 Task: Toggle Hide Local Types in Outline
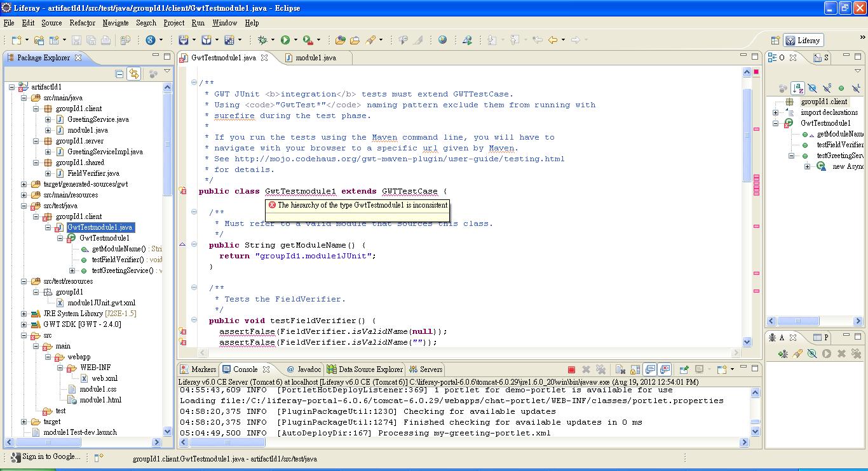856,88
